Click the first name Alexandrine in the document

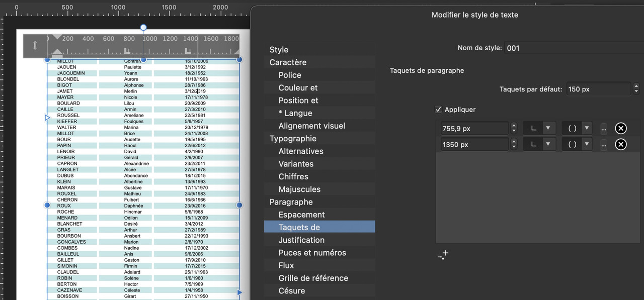point(136,163)
